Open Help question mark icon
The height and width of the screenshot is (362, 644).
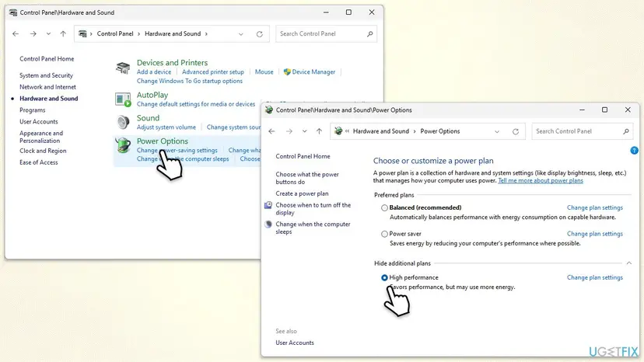(634, 151)
